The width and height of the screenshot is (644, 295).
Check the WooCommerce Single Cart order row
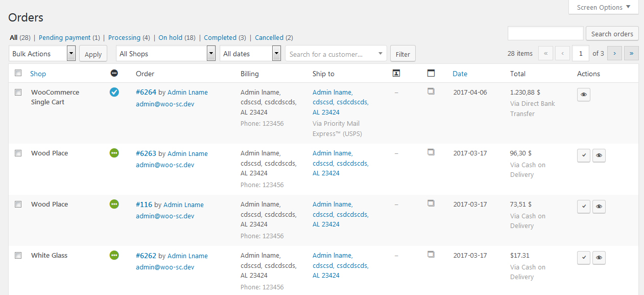tap(18, 93)
